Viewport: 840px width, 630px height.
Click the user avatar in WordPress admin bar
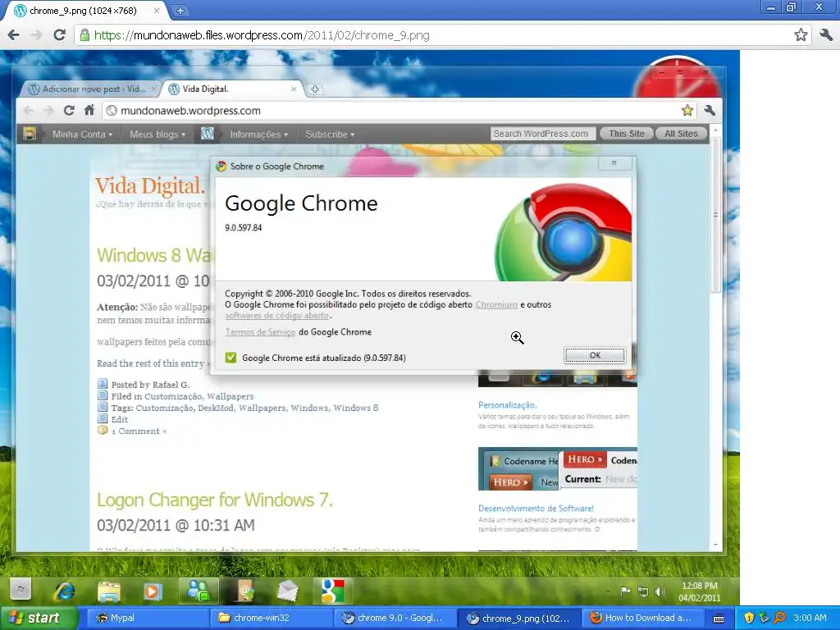pos(30,134)
